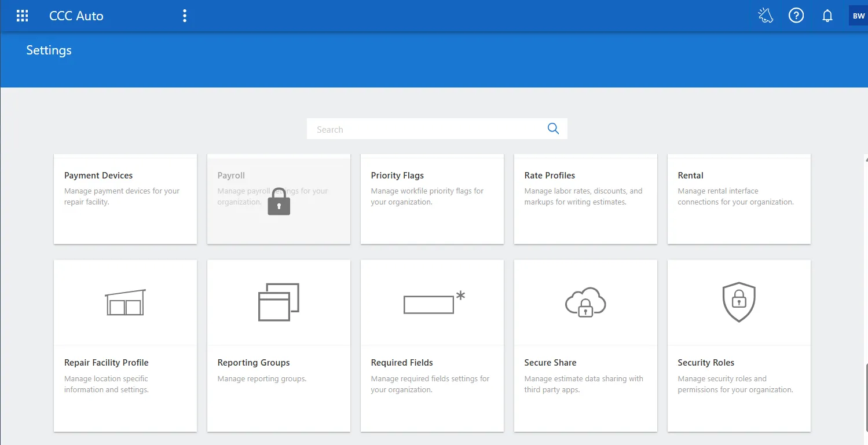Image resolution: width=868 pixels, height=445 pixels.
Task: Select the Security Roles title
Action: (706, 363)
